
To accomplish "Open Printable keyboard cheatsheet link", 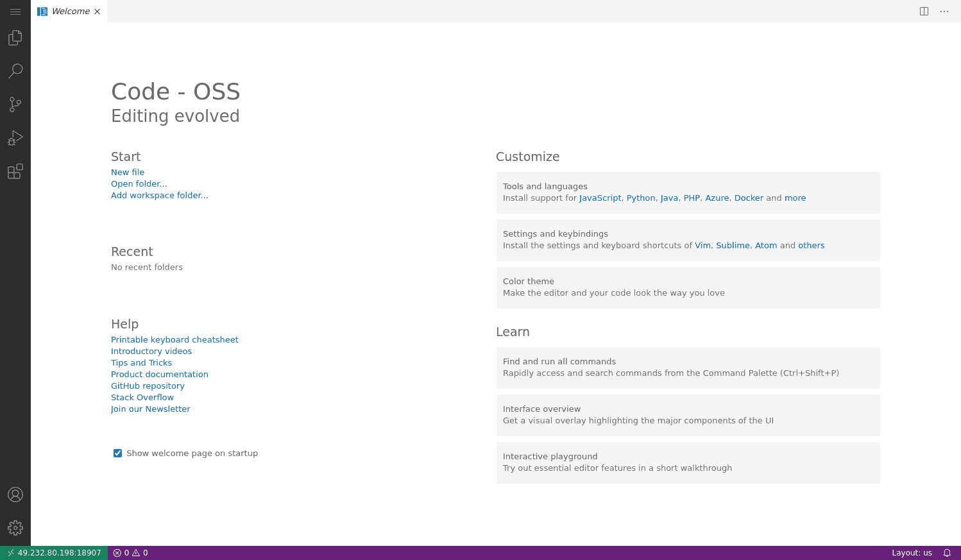I will (x=174, y=340).
